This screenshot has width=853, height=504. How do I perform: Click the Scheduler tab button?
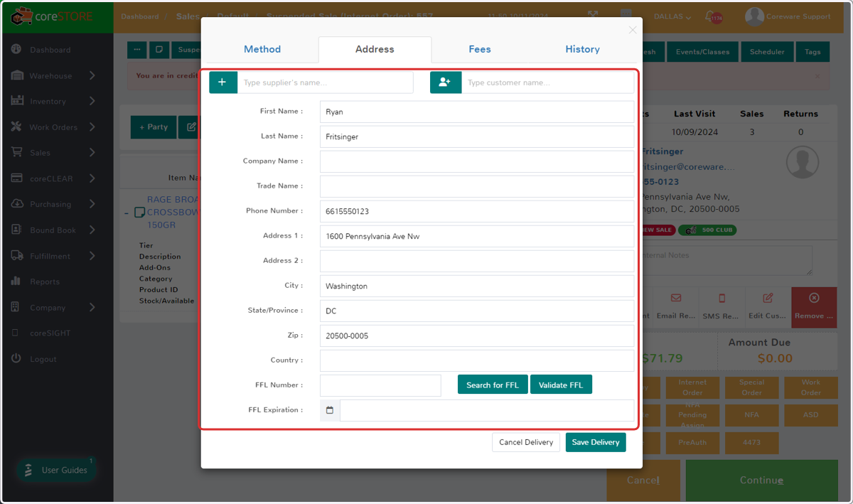[767, 52]
